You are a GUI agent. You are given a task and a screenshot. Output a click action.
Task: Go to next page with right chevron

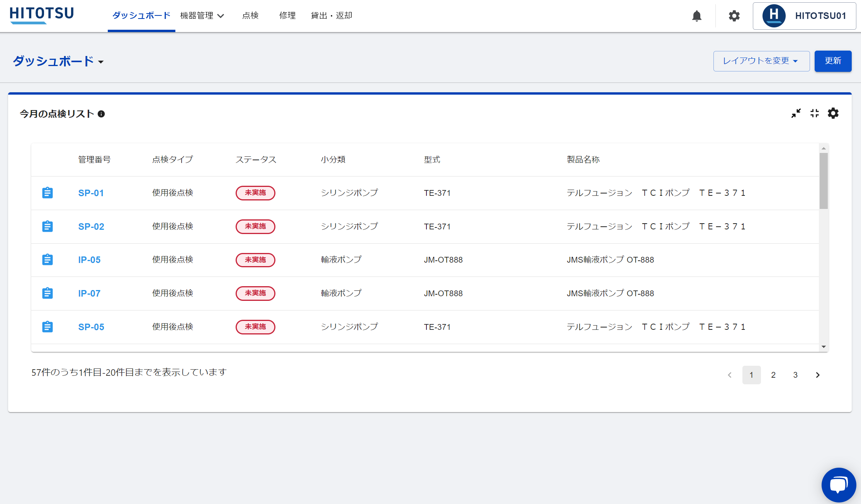click(x=817, y=375)
